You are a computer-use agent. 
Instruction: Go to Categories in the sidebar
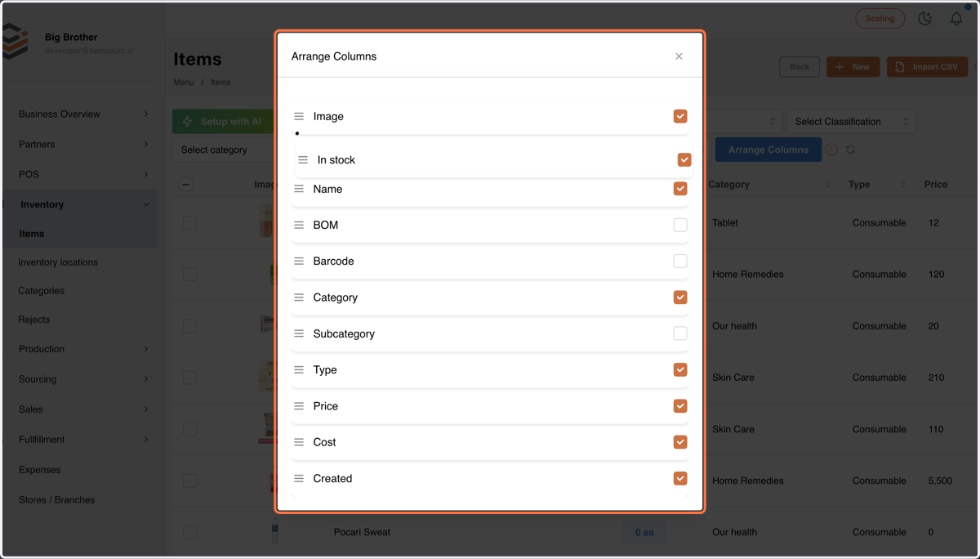click(41, 291)
